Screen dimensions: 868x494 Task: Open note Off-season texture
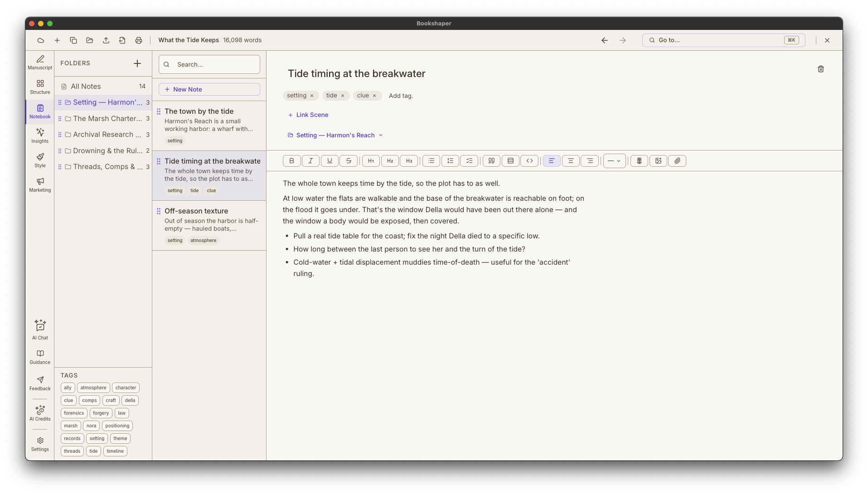click(x=209, y=226)
